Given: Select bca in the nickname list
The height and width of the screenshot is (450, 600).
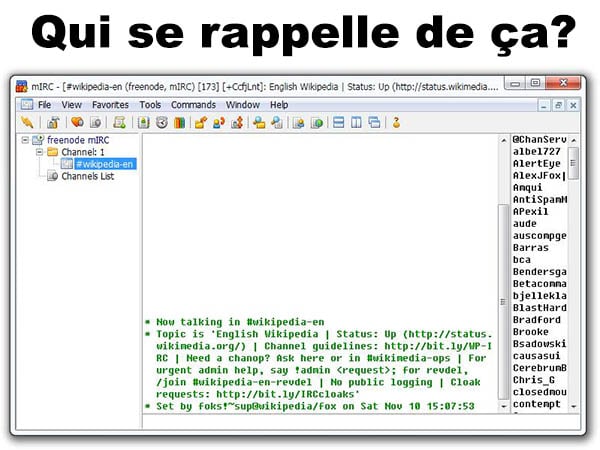Looking at the screenshot, I should [522, 259].
